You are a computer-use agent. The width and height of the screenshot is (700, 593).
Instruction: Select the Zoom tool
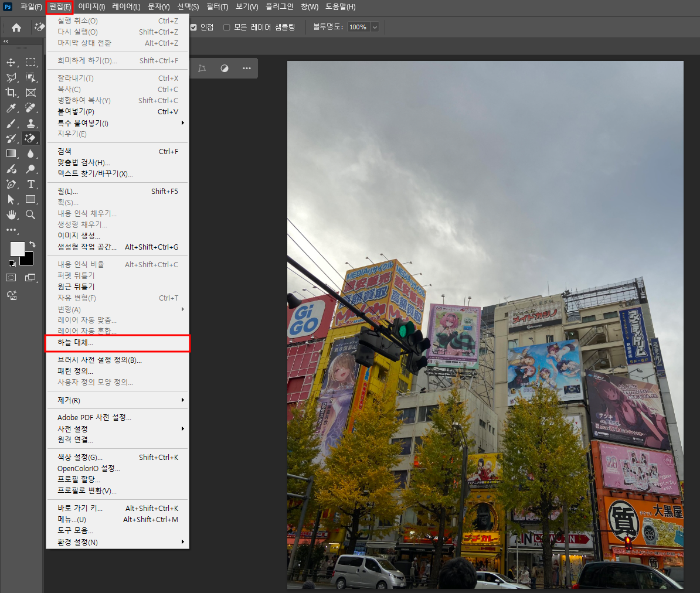[x=30, y=214]
